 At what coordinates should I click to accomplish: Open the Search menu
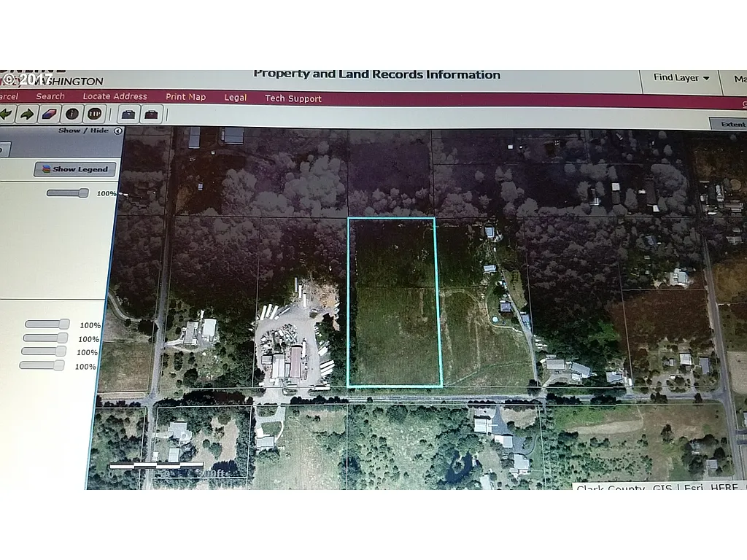[50, 96]
